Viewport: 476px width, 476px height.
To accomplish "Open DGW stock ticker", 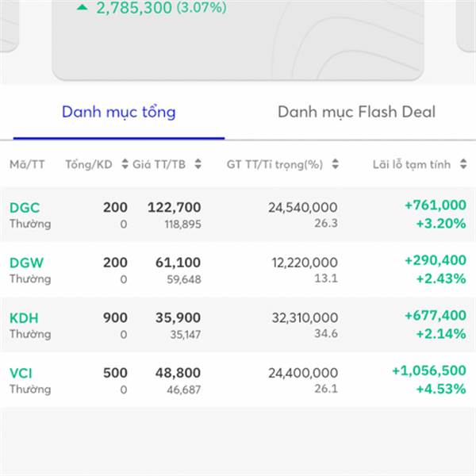I will [x=27, y=263].
